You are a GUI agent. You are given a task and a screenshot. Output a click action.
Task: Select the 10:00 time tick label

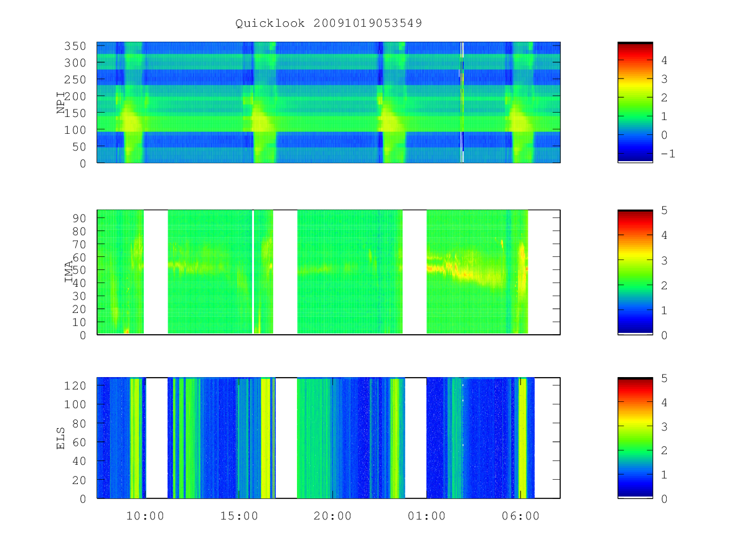[x=145, y=516]
